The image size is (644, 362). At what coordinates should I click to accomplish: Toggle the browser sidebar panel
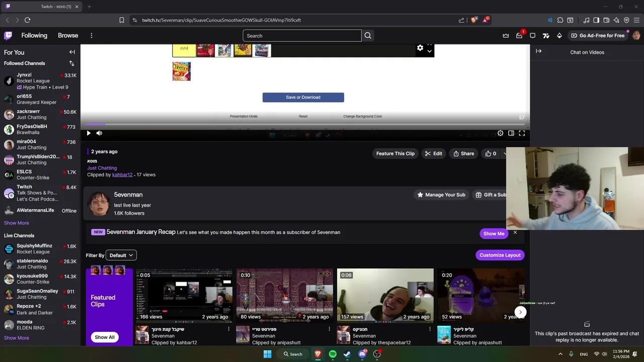pyautogui.click(x=596, y=20)
